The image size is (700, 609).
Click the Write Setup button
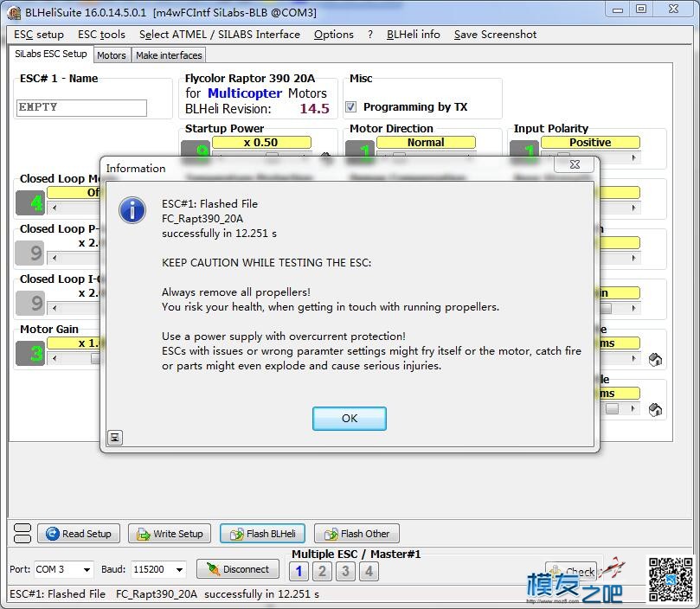tap(170, 534)
